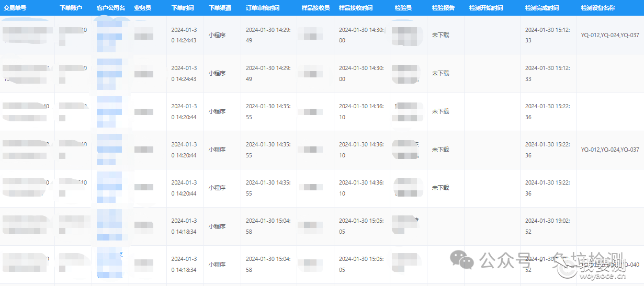Viewport: 644px width, 286px height.
Task: Click the 下单渠道 column header
Action: [x=220, y=8]
